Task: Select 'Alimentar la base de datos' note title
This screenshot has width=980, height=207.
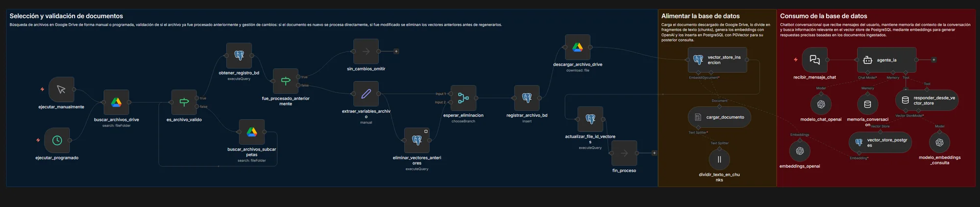Action: pos(700,16)
